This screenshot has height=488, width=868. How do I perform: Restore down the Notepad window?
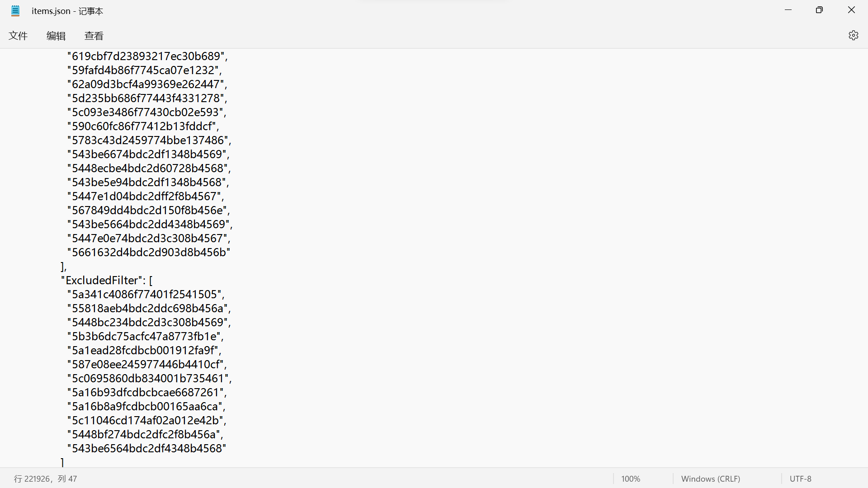click(819, 10)
